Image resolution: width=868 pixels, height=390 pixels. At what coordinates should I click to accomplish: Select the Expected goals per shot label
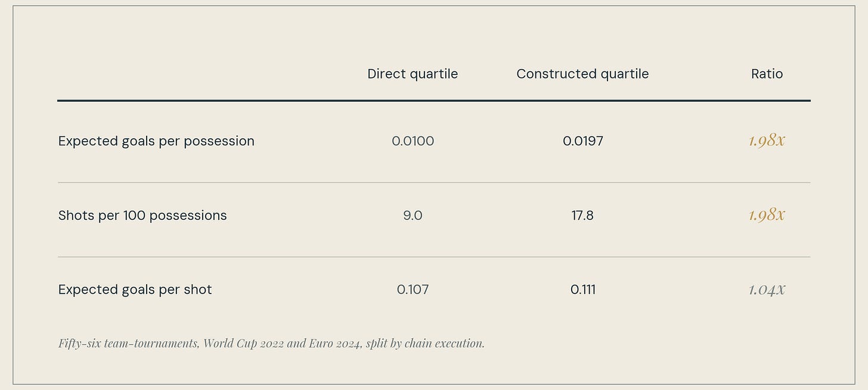[135, 289]
